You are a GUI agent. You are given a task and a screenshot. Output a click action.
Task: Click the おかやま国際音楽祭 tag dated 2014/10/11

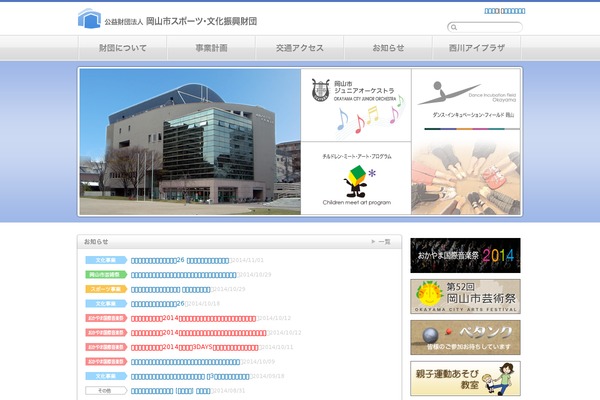106,348
